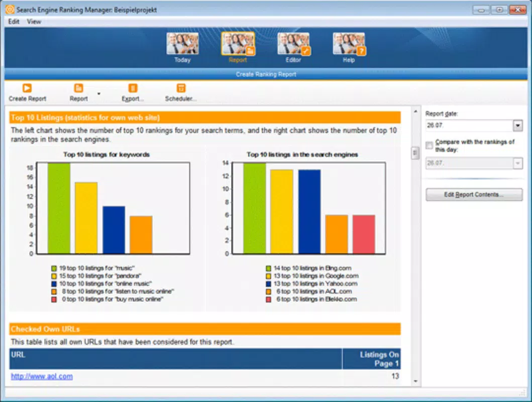Viewport: 532px width, 402px height.
Task: Close the Search Engine Ranking Manager window
Action: point(518,10)
